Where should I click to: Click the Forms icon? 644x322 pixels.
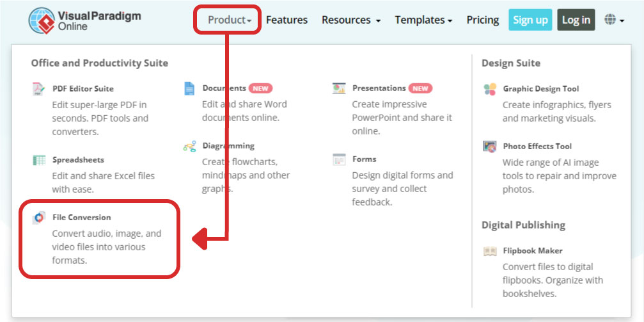coord(339,159)
